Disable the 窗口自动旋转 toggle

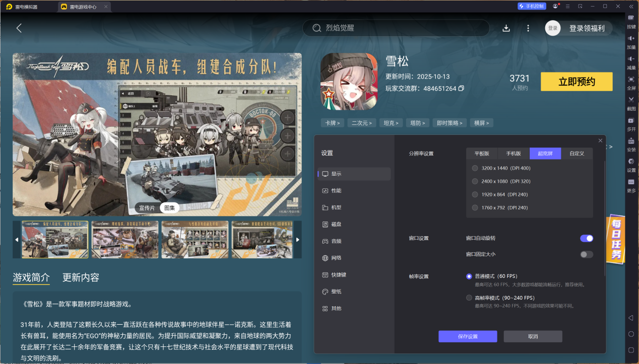tap(586, 238)
